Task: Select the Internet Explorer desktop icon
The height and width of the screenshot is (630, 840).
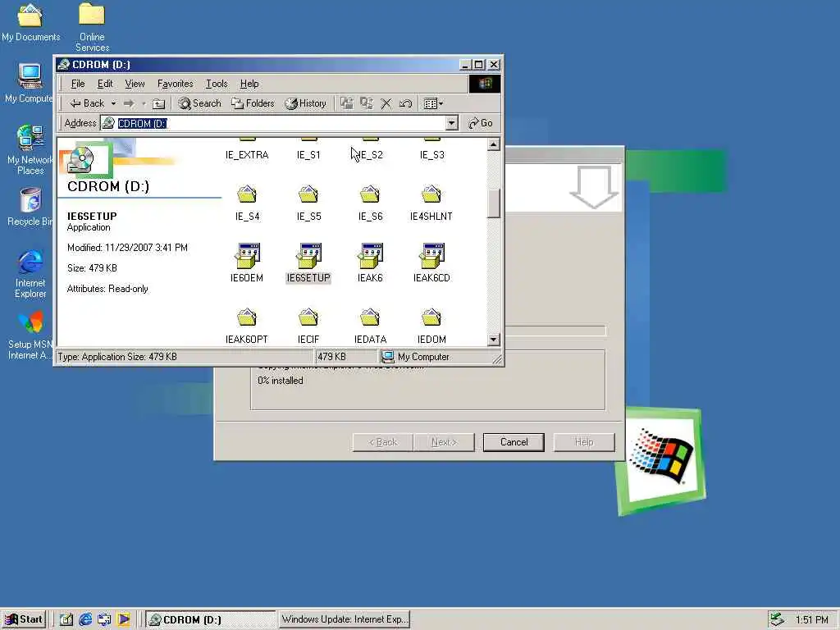Action: point(30,274)
